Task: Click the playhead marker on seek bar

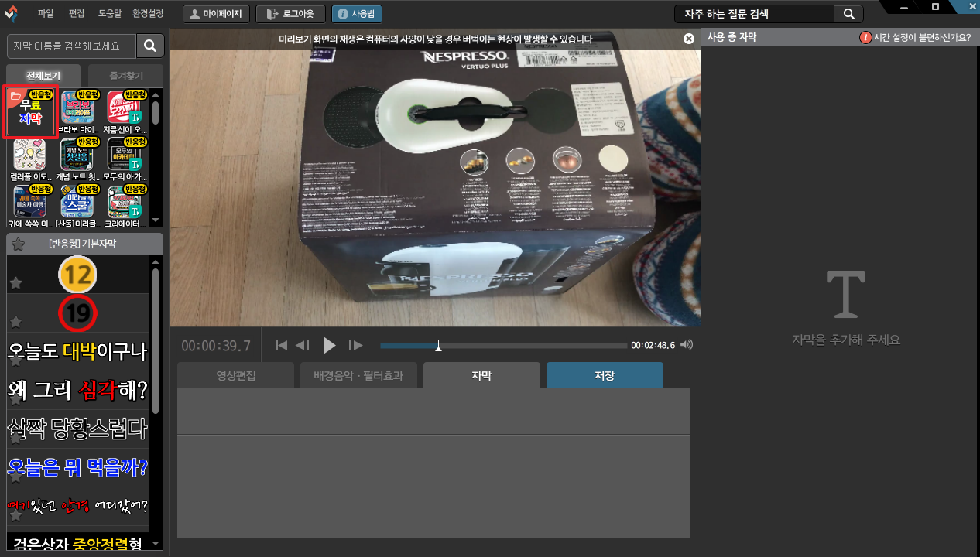Action: 439,346
